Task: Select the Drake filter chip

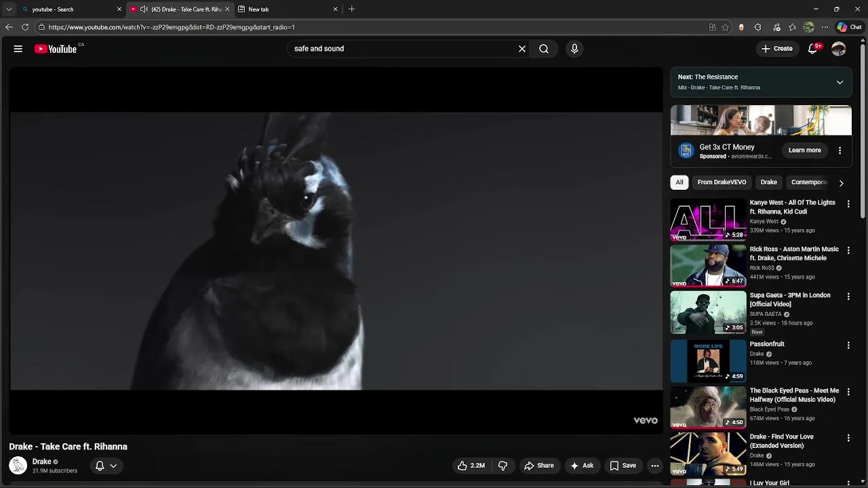Action: [768, 182]
